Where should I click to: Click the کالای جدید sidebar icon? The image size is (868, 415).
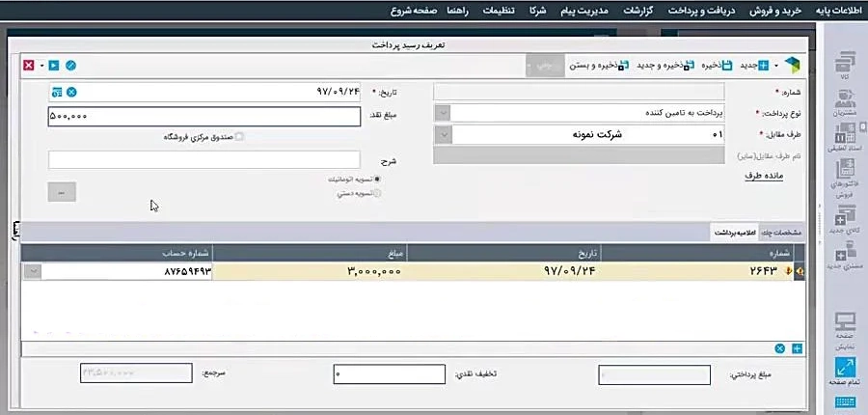pyautogui.click(x=844, y=219)
